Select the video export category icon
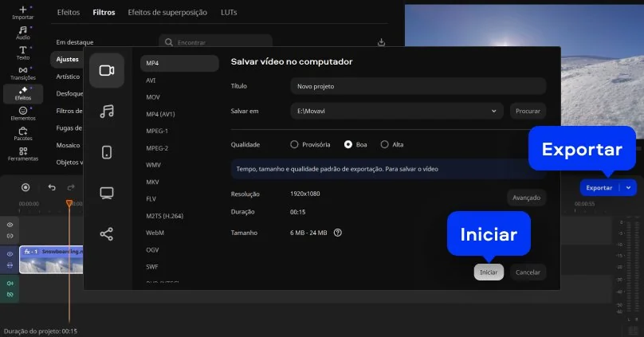 pos(107,70)
